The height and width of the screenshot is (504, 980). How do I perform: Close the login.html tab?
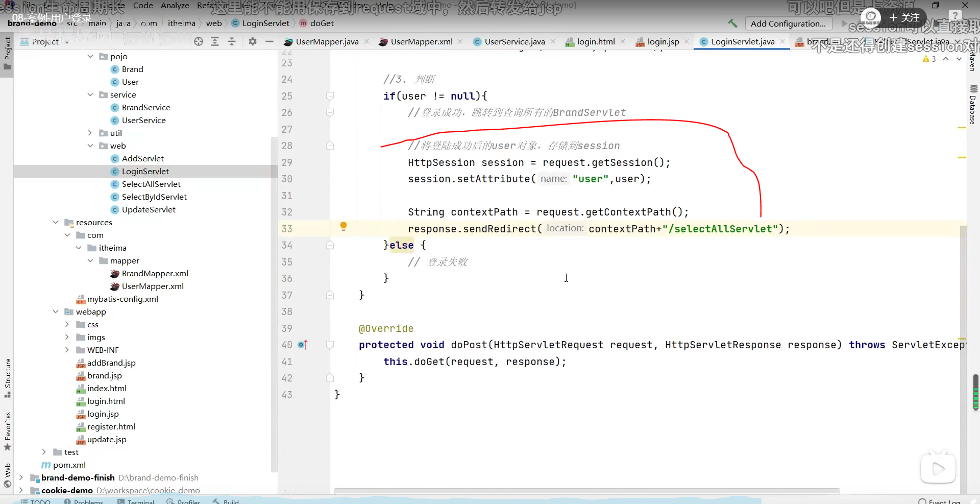623,41
